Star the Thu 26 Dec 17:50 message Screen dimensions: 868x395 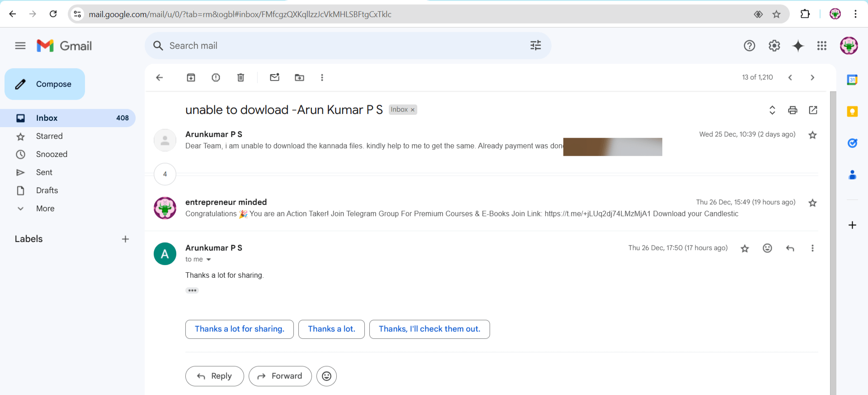coord(745,248)
